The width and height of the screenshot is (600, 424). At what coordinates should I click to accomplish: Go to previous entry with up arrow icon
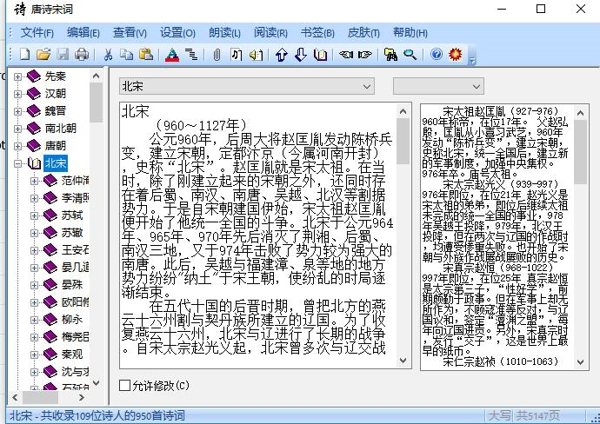coord(282,54)
